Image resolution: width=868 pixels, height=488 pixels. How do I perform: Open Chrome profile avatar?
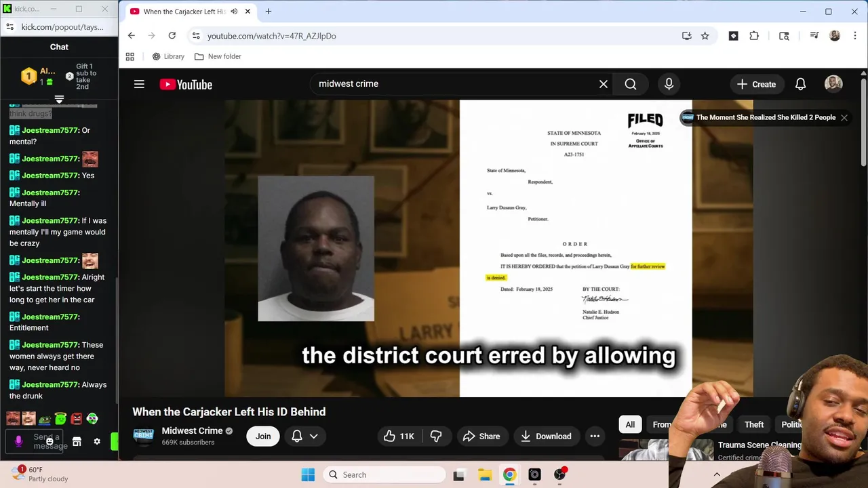click(835, 36)
